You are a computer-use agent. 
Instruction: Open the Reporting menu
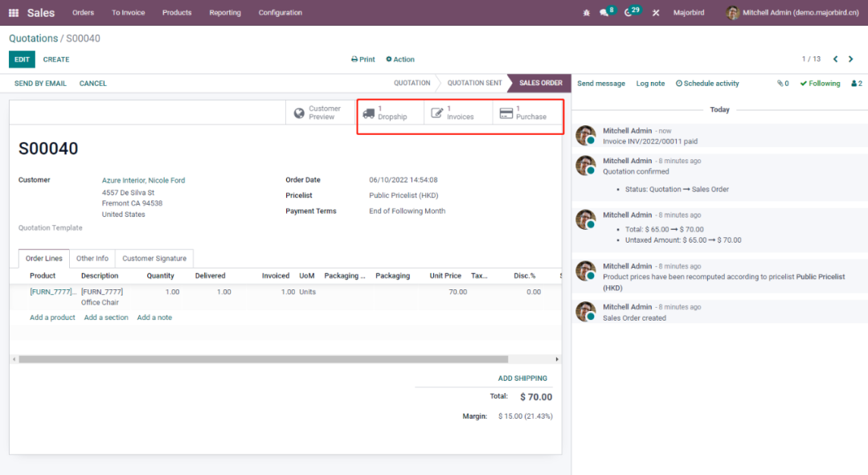click(x=225, y=13)
